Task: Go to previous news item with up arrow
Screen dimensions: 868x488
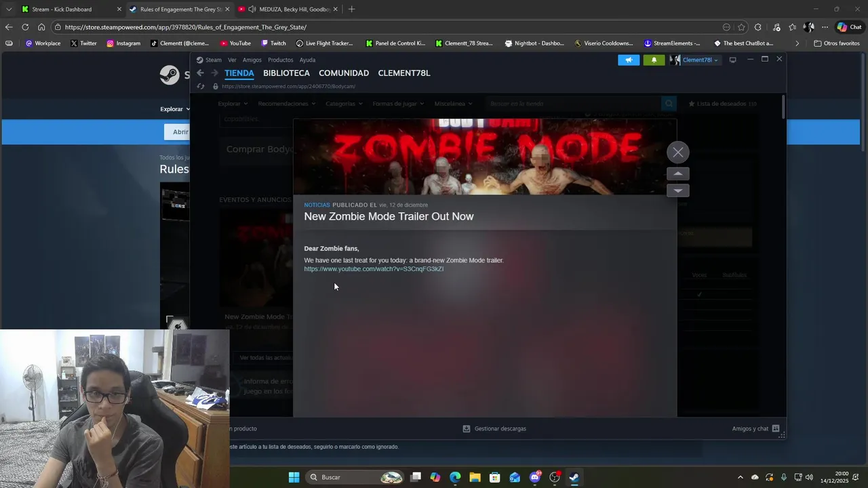Action: tap(677, 174)
